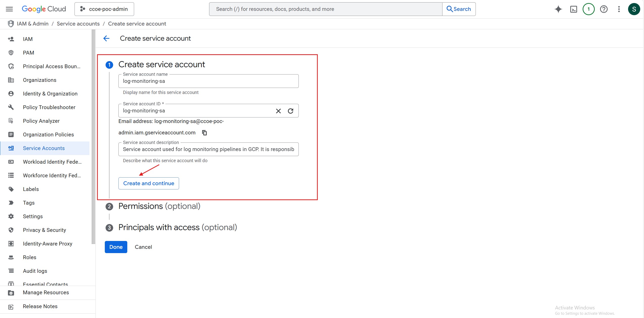The width and height of the screenshot is (644, 318).
Task: Open the help question mark icon
Action: [x=604, y=9]
